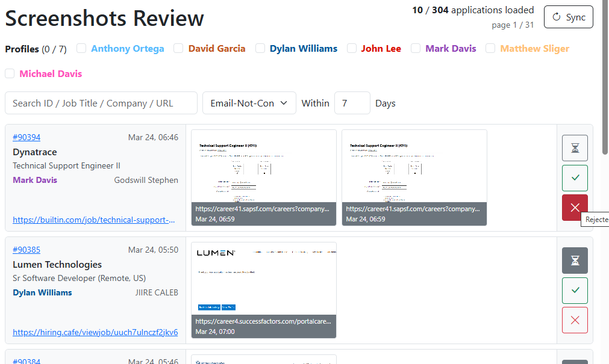Mark the Dynatrace application as pending with hourglass
The image size is (609, 364).
[575, 147]
